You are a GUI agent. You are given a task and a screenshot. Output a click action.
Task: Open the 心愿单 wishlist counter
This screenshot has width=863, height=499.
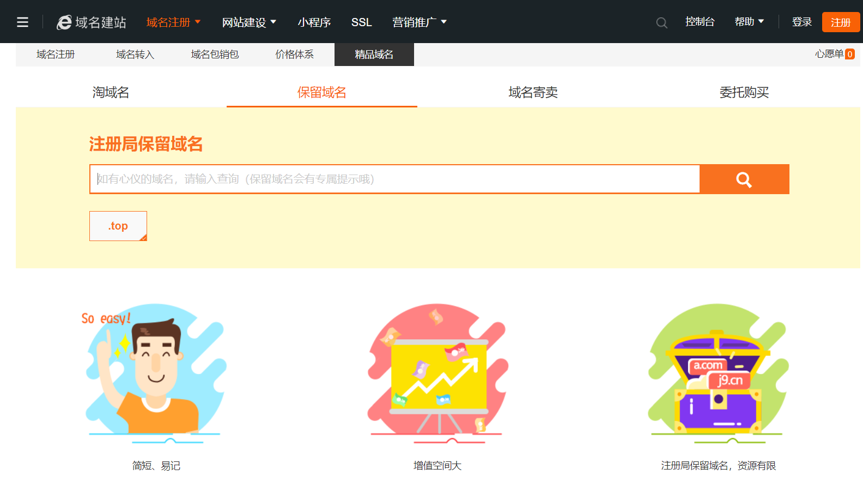834,54
